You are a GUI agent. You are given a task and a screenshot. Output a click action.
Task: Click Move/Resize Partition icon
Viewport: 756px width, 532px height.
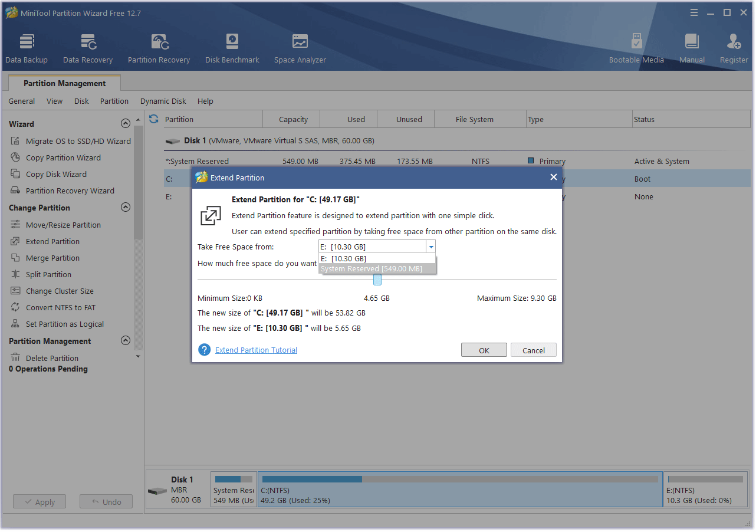(15, 225)
